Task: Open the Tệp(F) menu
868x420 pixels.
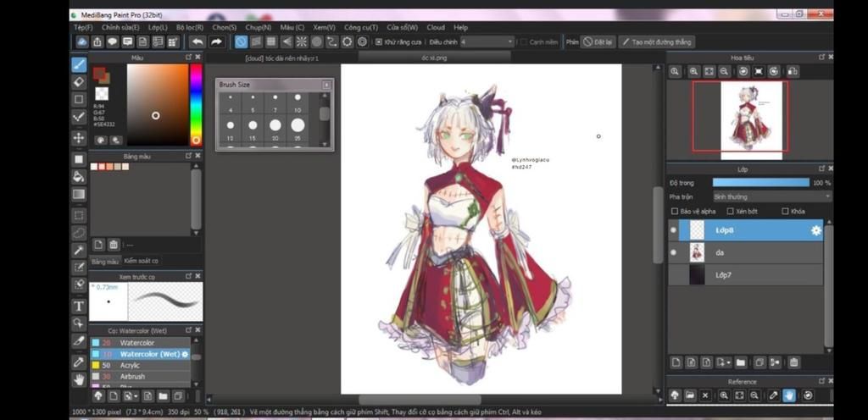Action: (x=83, y=27)
